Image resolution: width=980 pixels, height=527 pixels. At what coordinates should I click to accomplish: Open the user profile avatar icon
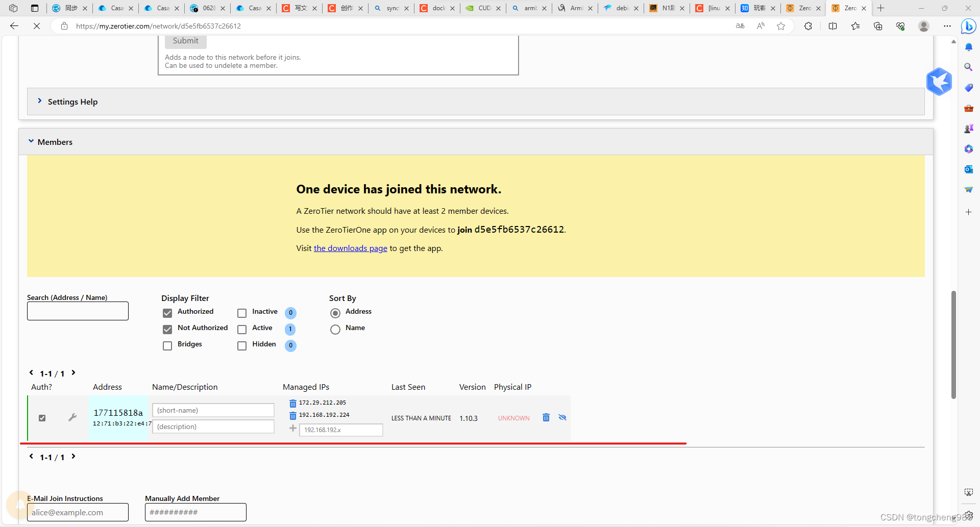pyautogui.click(x=923, y=26)
